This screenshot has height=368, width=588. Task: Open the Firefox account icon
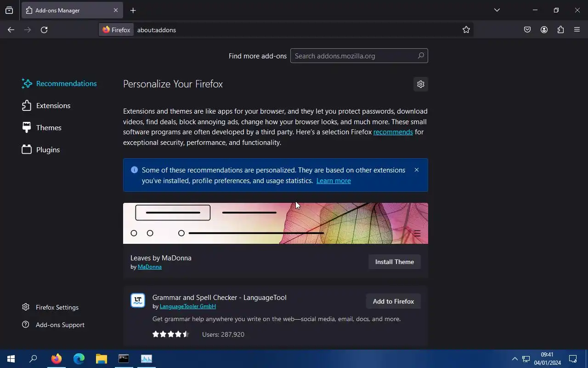(544, 30)
